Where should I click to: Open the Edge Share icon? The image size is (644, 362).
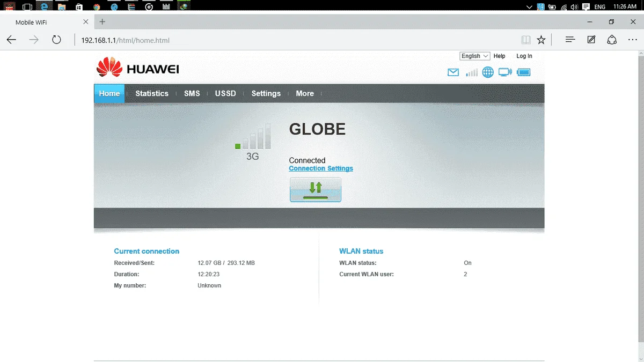(612, 40)
